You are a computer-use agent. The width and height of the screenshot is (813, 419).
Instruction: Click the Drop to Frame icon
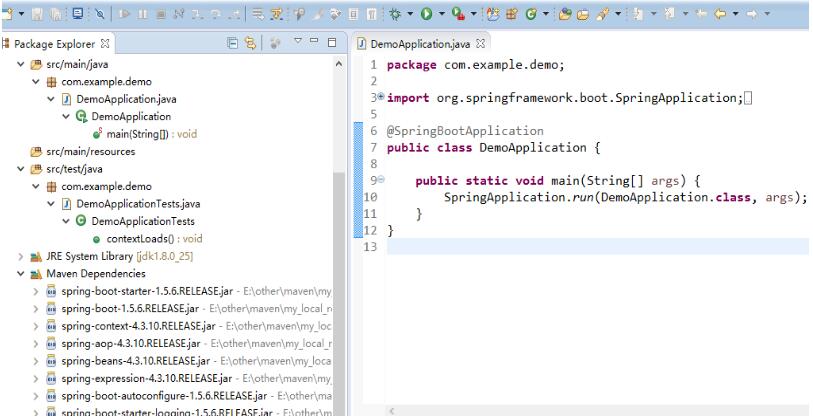(x=258, y=14)
